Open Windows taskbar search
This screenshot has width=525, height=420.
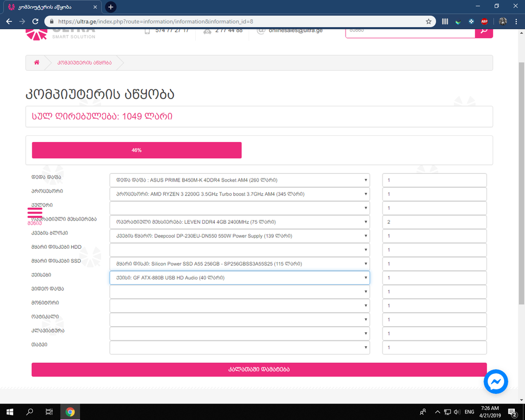[x=29, y=412]
